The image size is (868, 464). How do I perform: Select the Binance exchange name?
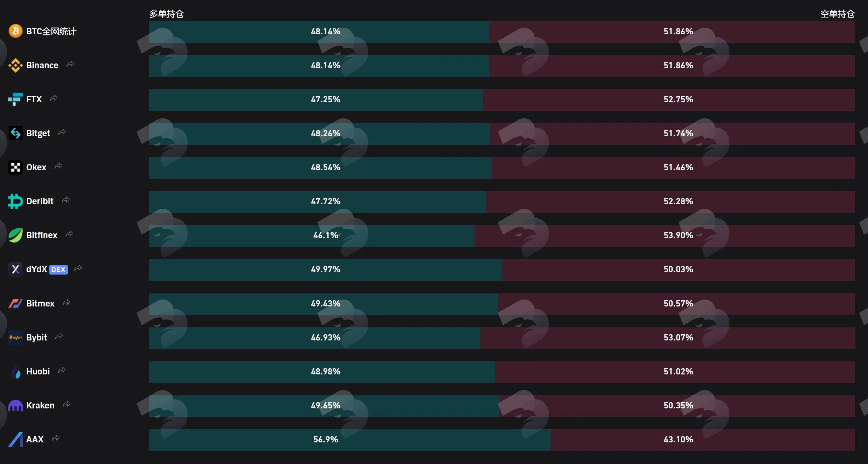pyautogui.click(x=42, y=65)
